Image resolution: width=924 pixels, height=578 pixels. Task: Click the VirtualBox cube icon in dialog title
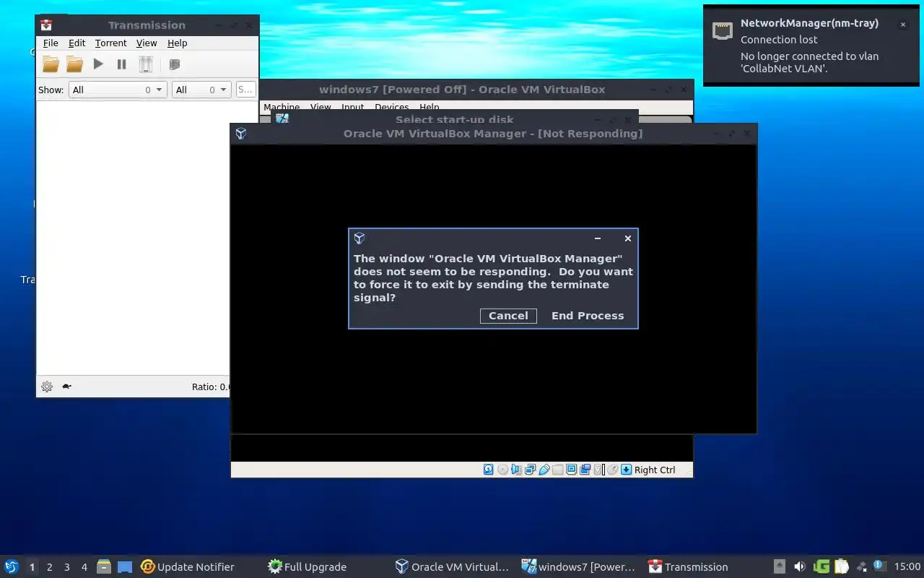click(359, 238)
